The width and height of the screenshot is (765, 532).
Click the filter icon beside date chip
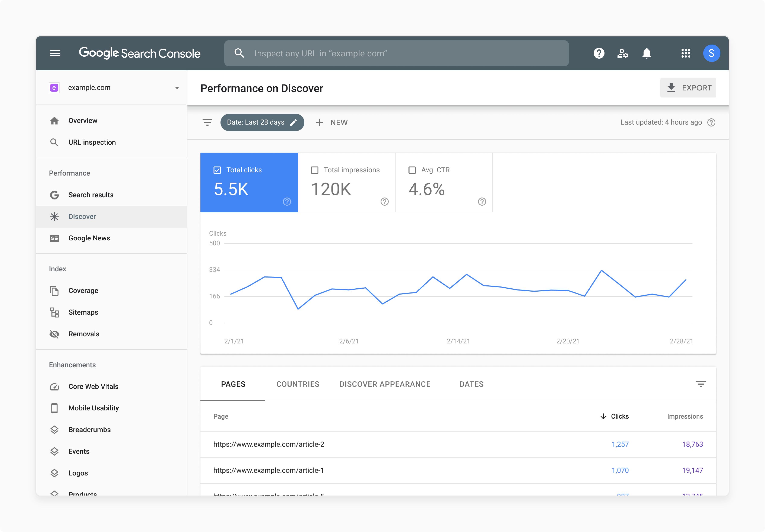pos(207,122)
